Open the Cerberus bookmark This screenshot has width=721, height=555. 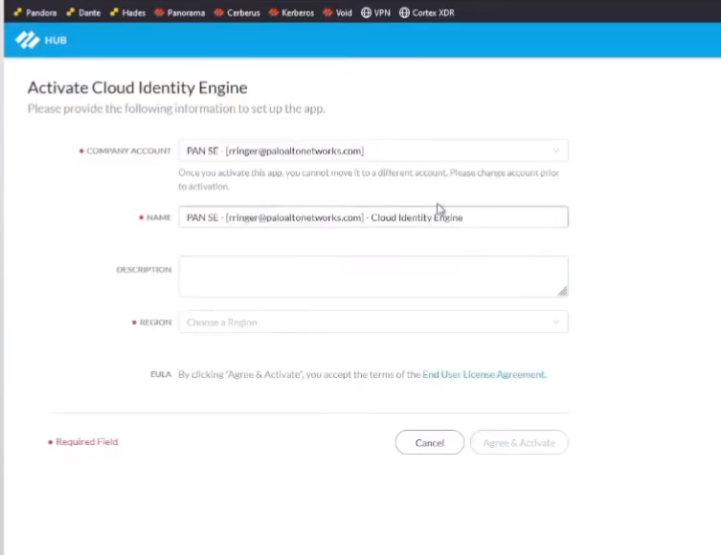pos(237,13)
